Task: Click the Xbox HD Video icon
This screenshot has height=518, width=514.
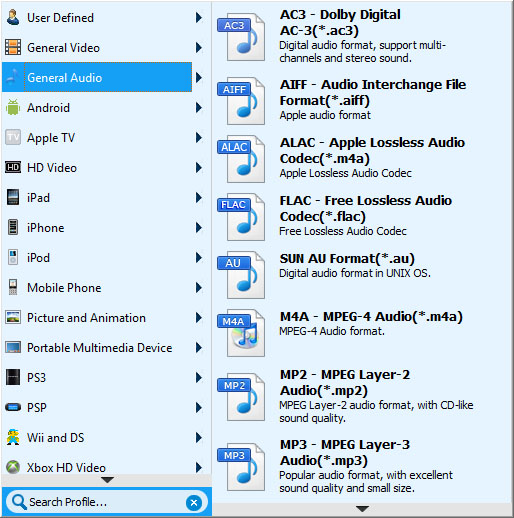Action: (13, 467)
